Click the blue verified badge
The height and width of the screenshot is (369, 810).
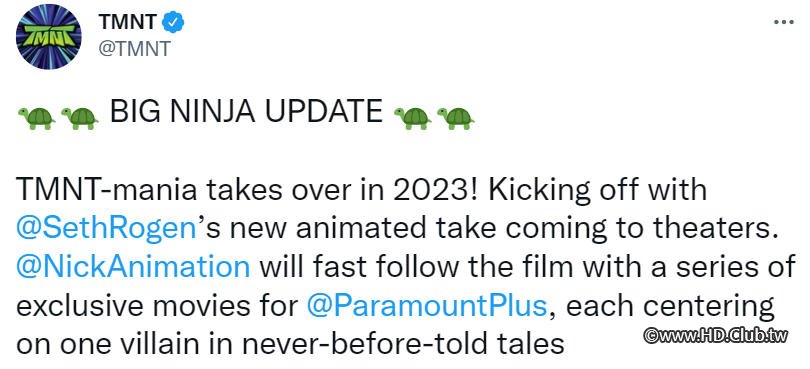click(x=174, y=22)
